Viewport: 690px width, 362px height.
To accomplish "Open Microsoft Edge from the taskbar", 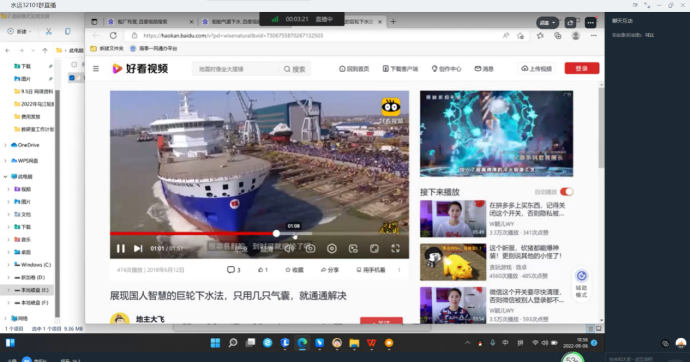I will click(302, 343).
